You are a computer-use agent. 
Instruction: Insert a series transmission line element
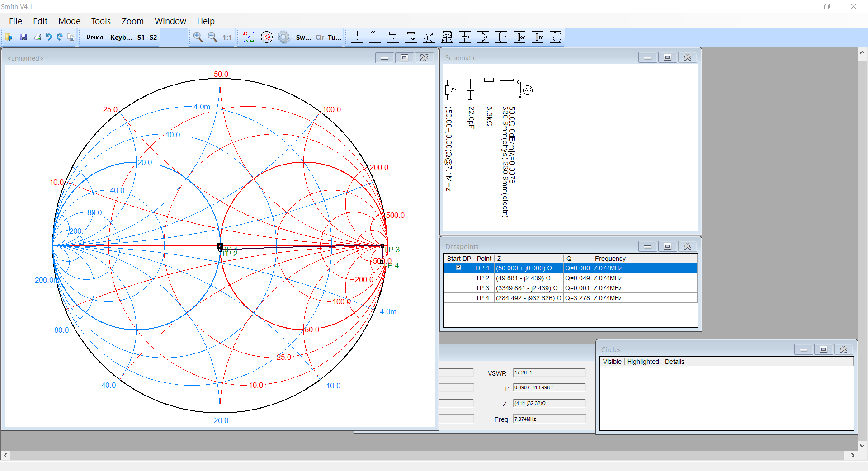411,37
